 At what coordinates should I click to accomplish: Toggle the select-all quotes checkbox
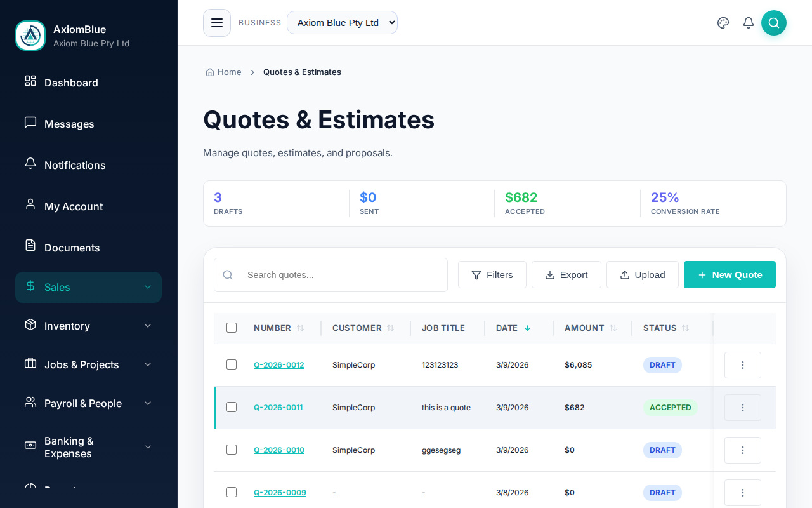[x=232, y=328]
